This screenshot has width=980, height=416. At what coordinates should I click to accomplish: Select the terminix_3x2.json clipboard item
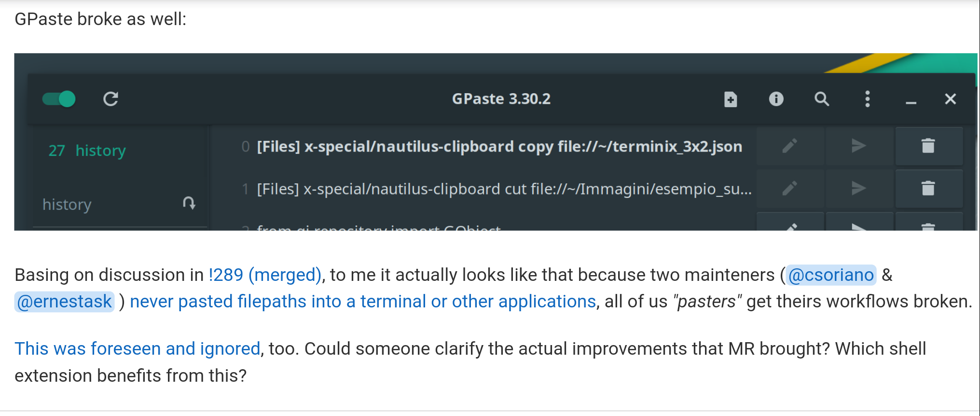[499, 147]
